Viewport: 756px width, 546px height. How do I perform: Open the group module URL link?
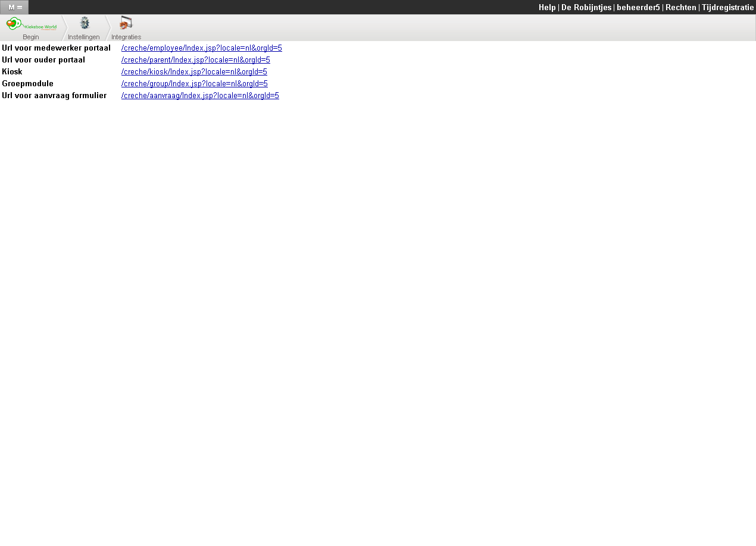[194, 83]
